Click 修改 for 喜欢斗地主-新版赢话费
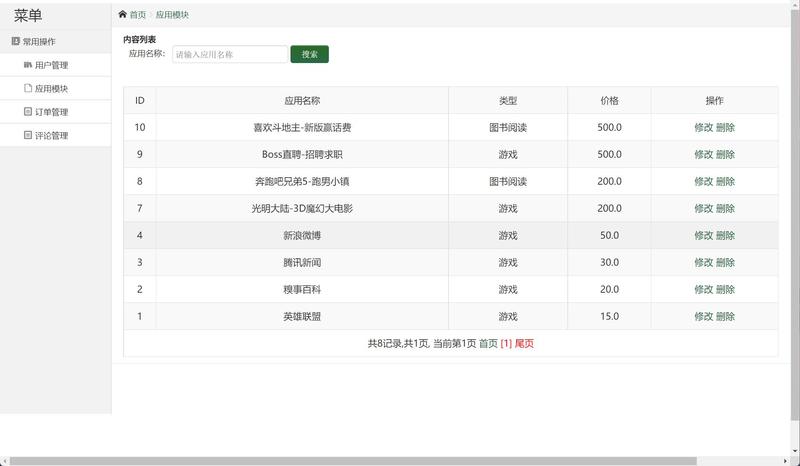The image size is (800, 466). tap(704, 128)
